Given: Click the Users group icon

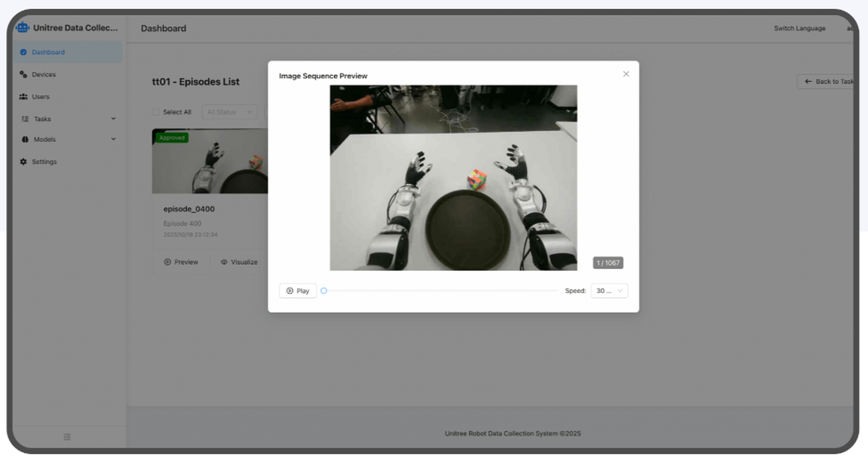Looking at the screenshot, I should tap(23, 96).
